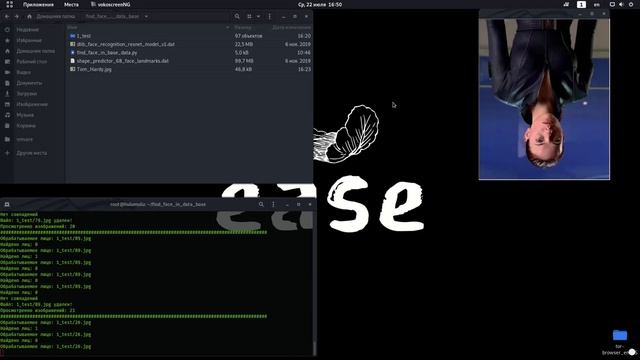Open the tor-browser folder icon on desktop
The width and height of the screenshot is (640, 360).
[x=620, y=336]
